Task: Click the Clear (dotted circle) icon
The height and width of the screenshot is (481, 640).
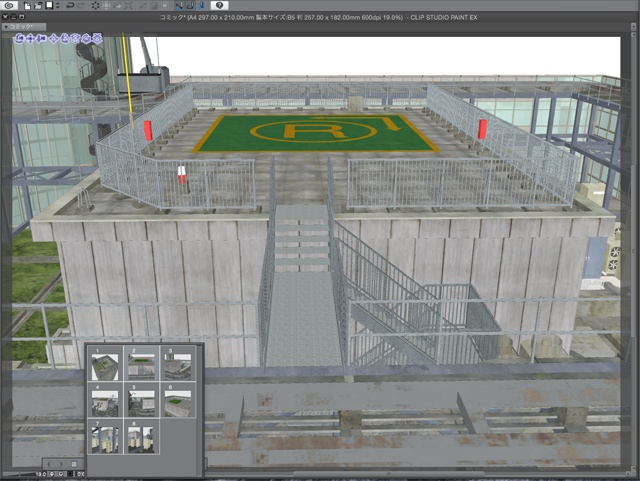Action: [96, 5]
